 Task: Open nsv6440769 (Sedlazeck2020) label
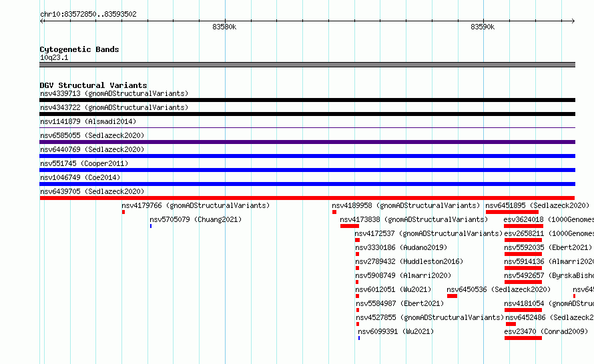point(92,149)
